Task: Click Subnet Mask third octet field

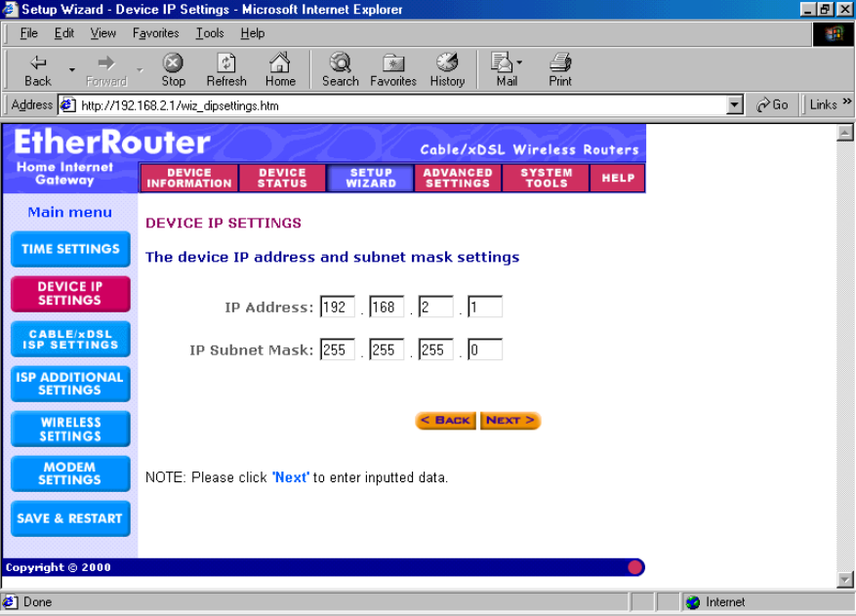Action: (x=435, y=350)
